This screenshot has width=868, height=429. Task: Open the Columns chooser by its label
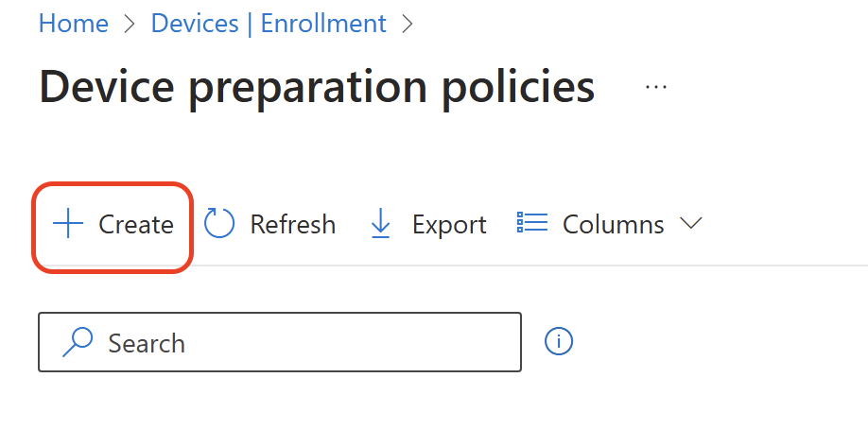[614, 225]
